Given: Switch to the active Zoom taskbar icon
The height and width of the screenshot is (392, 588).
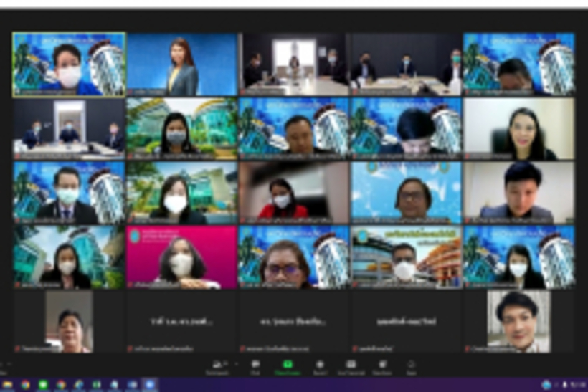Looking at the screenshot, I should (x=150, y=385).
